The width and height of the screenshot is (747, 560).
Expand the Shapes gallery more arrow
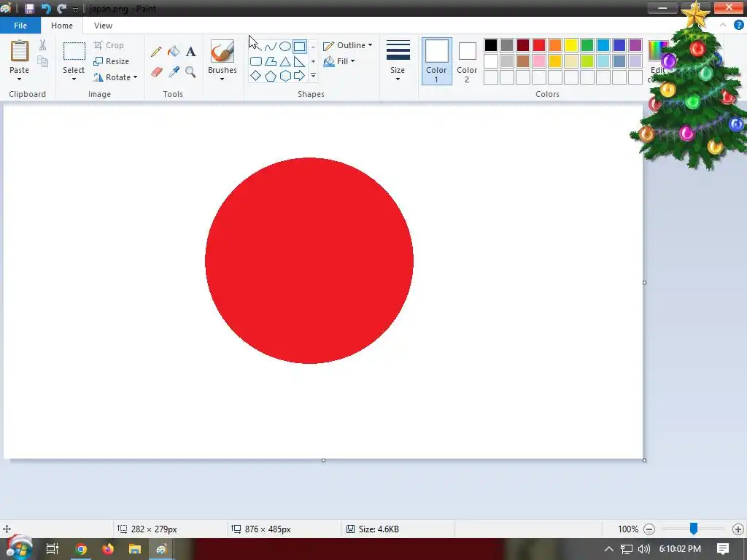pyautogui.click(x=313, y=76)
